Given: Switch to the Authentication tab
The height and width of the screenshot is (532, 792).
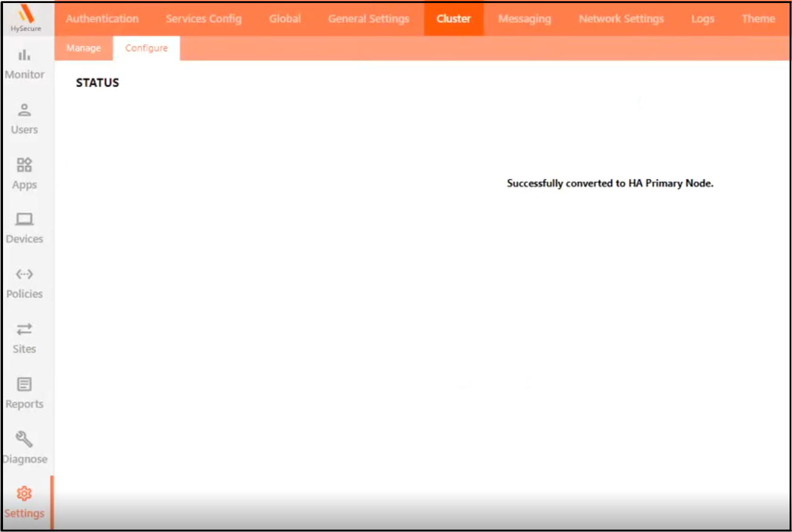Looking at the screenshot, I should coord(102,19).
